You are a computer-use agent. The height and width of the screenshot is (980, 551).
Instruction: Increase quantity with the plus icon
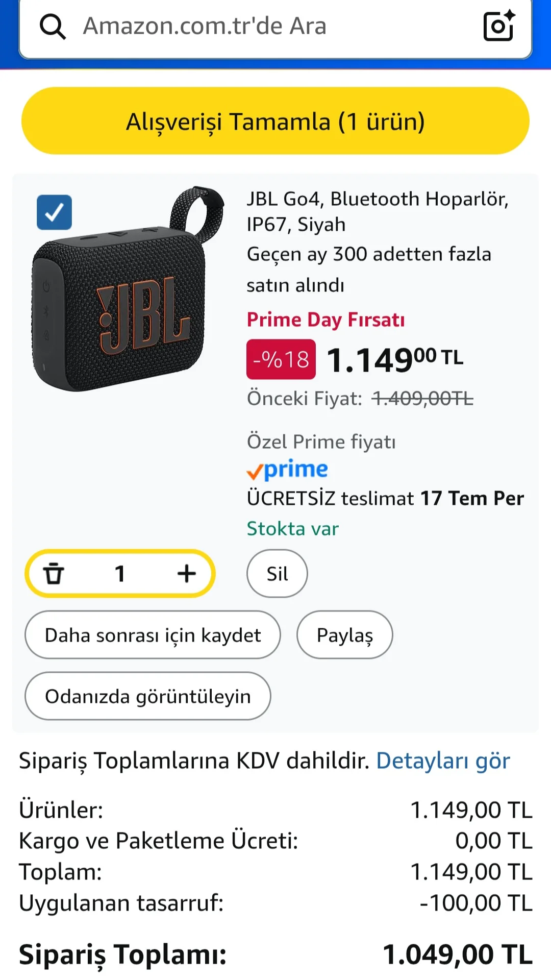tap(187, 574)
